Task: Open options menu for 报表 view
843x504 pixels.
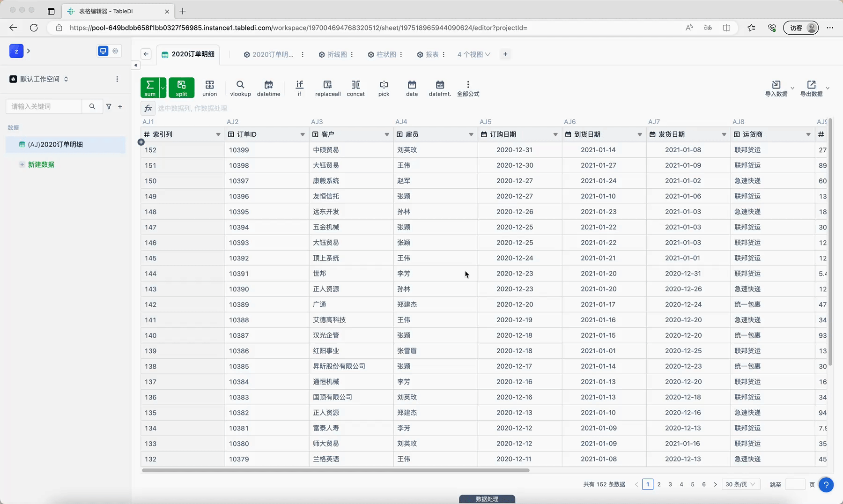Action: point(444,54)
